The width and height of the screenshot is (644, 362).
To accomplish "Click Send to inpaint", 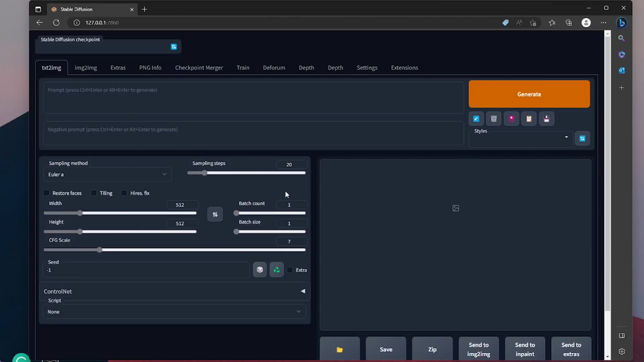I will (x=525, y=349).
